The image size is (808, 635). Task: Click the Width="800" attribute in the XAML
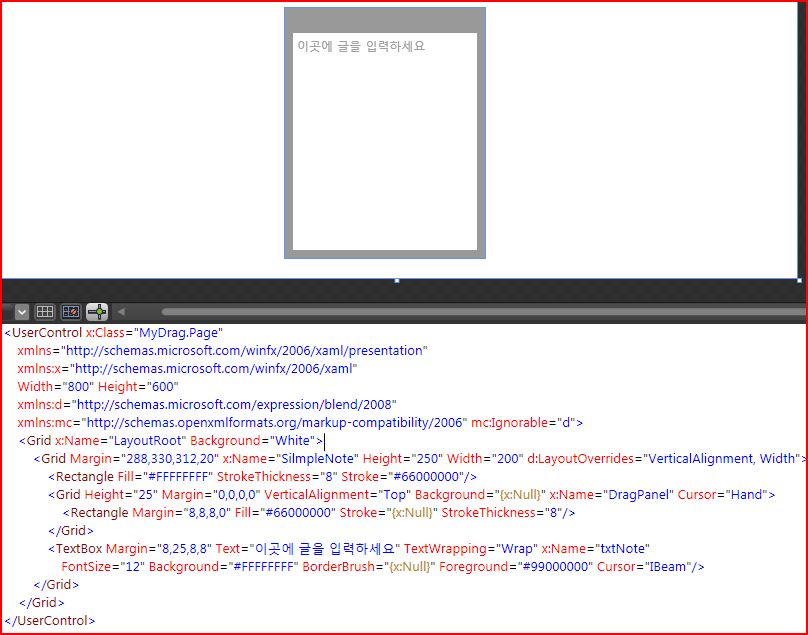(56, 387)
